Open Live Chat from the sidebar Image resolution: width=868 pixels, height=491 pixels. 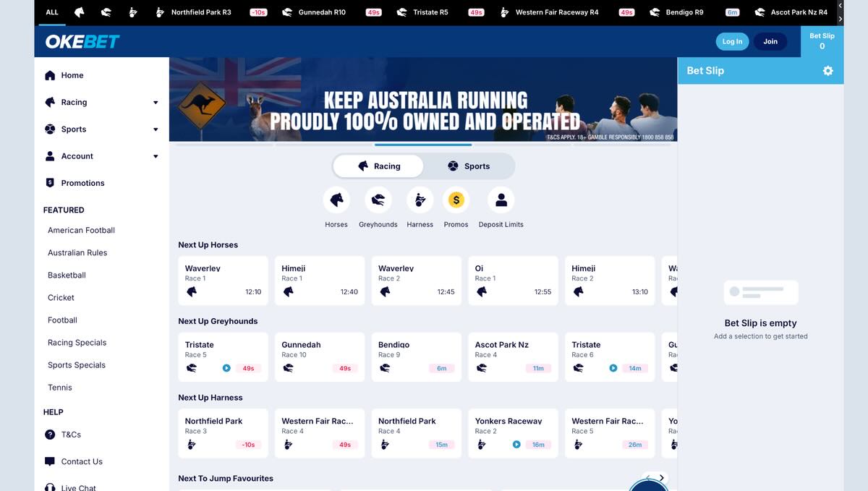point(79,487)
